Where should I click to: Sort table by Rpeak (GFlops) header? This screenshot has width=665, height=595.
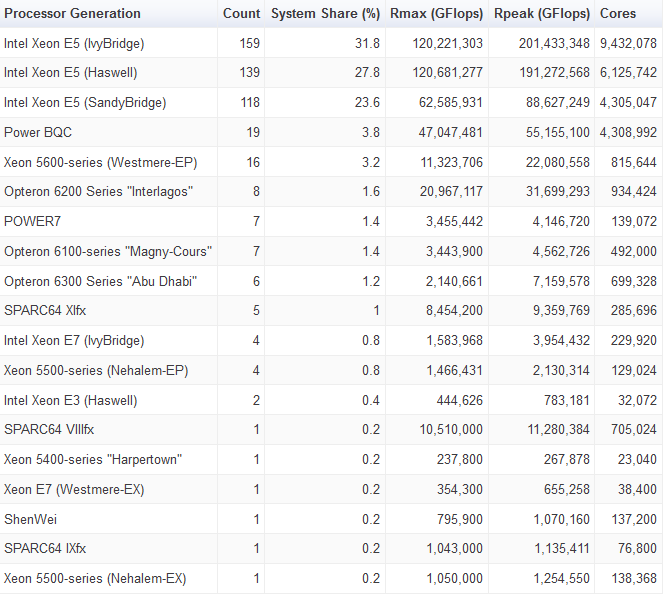(x=542, y=14)
